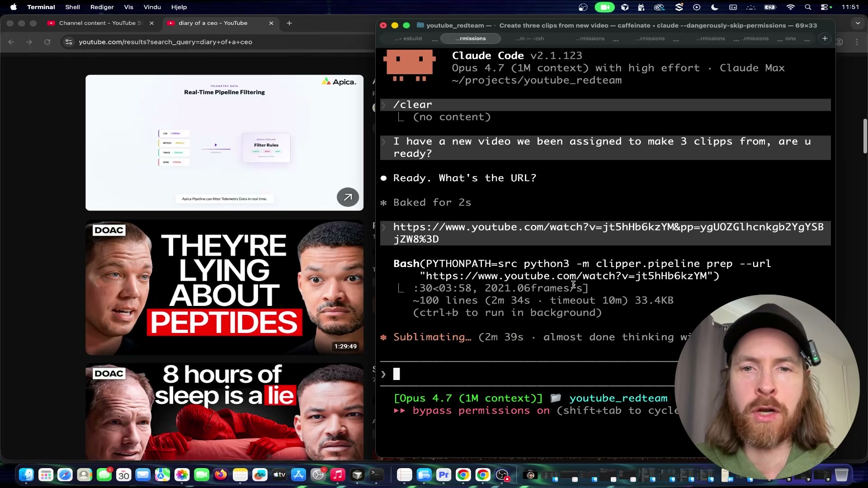Image resolution: width=868 pixels, height=488 pixels.
Task: Click the Chrome vertical scrollbar thumb
Action: (865, 136)
